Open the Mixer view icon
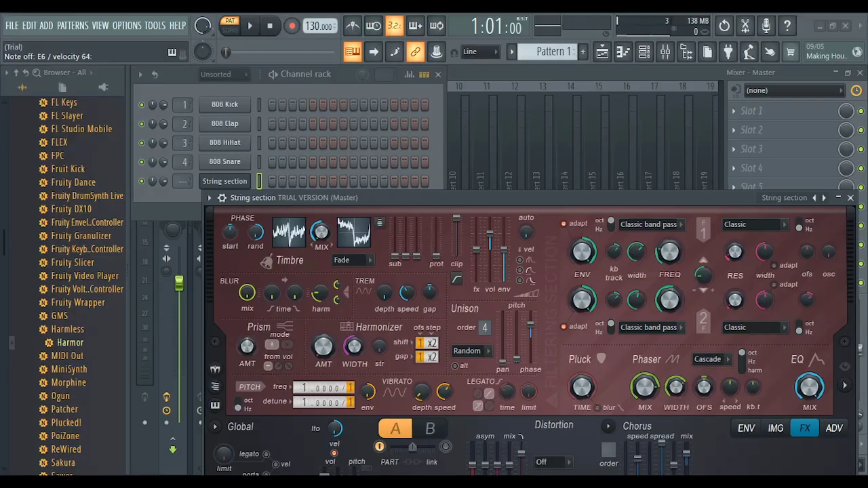The width and height of the screenshot is (868, 488). (x=665, y=52)
